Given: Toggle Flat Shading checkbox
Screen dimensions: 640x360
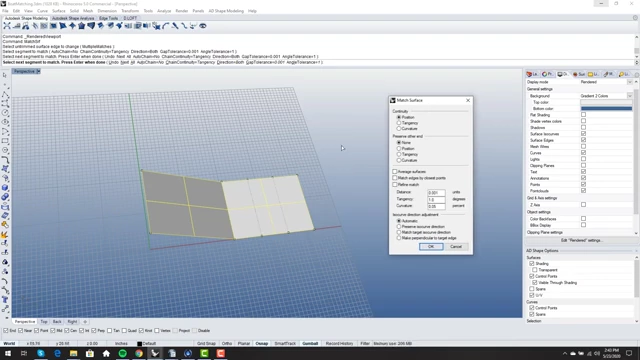Looking at the screenshot, I should [583, 115].
